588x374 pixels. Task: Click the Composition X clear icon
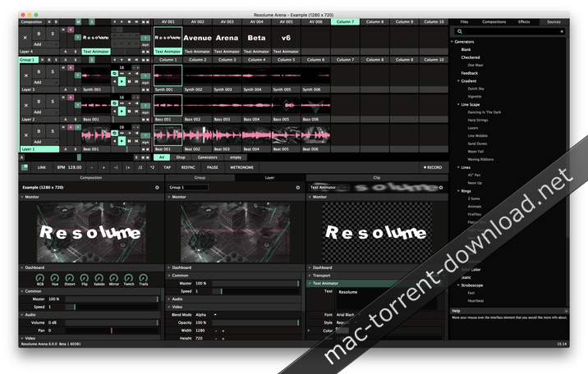(49, 22)
